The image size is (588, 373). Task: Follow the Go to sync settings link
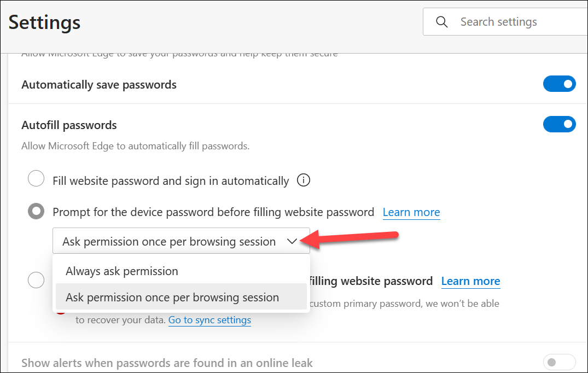209,320
